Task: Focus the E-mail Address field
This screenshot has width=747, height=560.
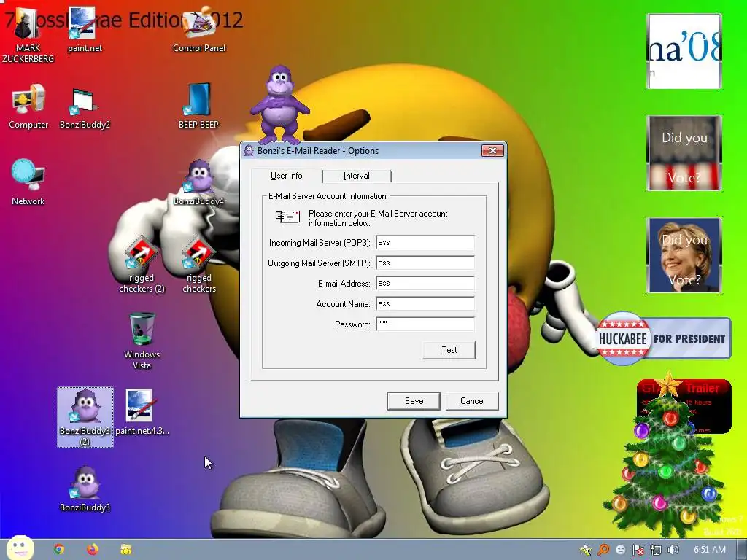Action: pos(425,284)
